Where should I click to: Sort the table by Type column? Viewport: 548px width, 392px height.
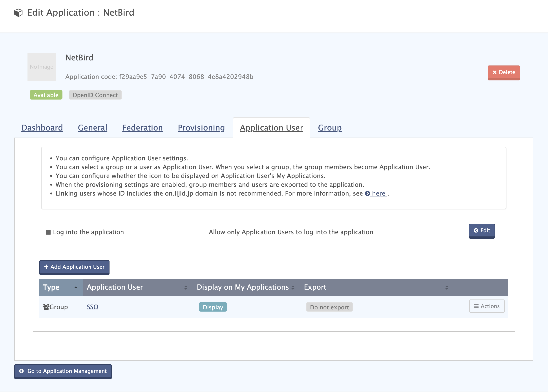coord(61,287)
